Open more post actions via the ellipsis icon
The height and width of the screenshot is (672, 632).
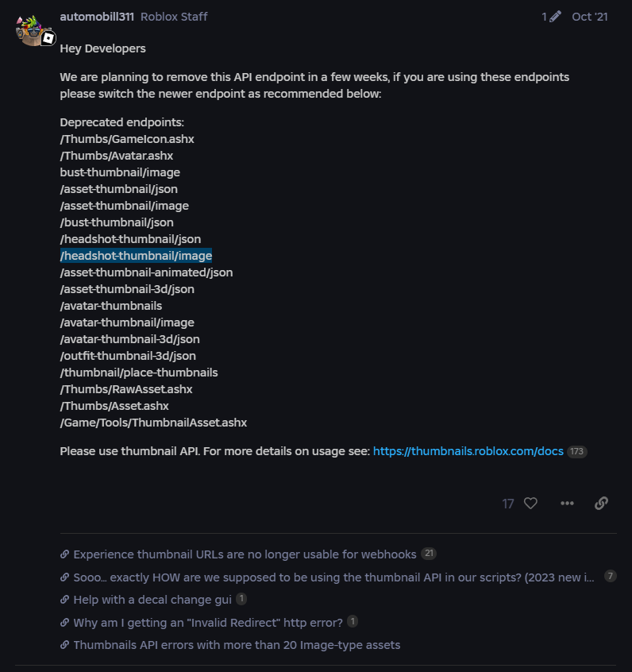click(x=567, y=503)
